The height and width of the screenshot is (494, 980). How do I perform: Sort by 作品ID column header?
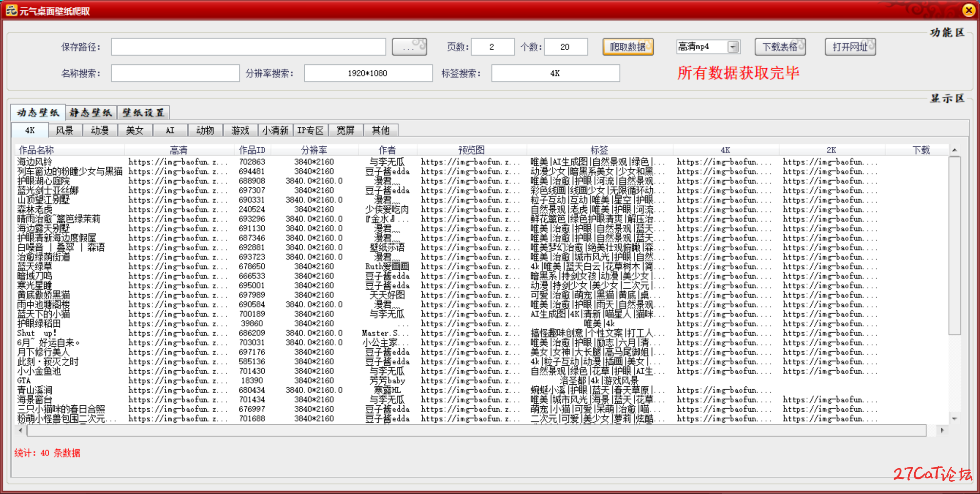point(252,150)
